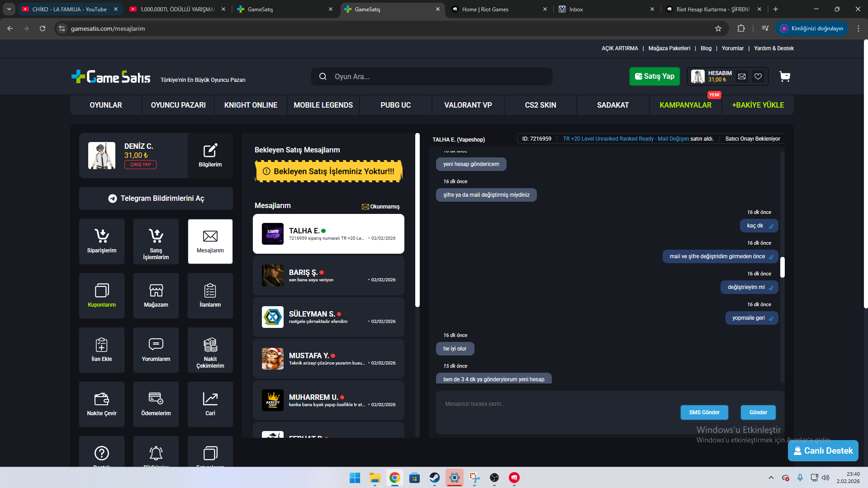Open conversation with TALHA E.
This screenshot has height=488, width=868.
click(328, 234)
